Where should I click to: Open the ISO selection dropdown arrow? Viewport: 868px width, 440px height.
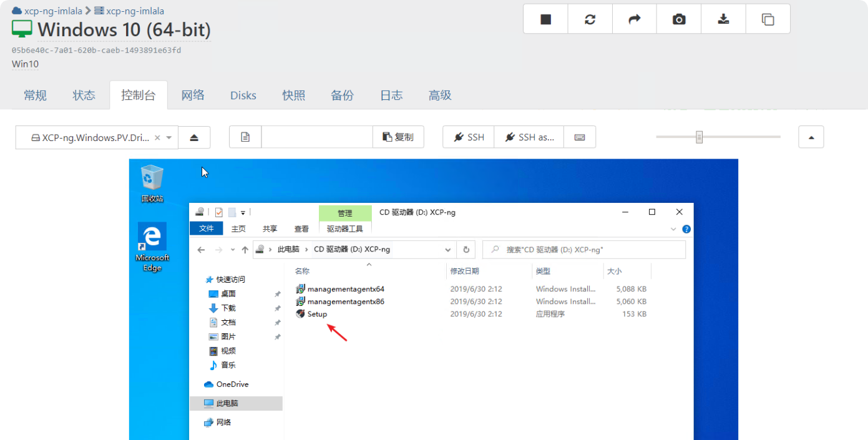[x=169, y=138]
